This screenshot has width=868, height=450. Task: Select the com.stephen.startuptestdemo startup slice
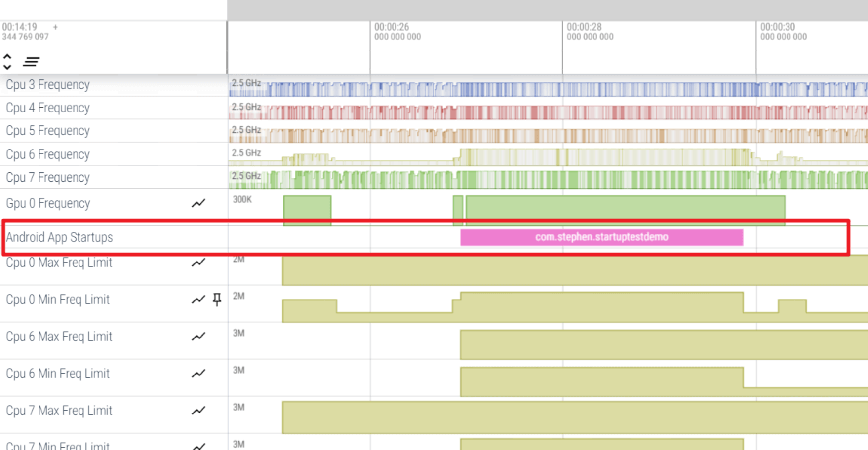pyautogui.click(x=601, y=237)
